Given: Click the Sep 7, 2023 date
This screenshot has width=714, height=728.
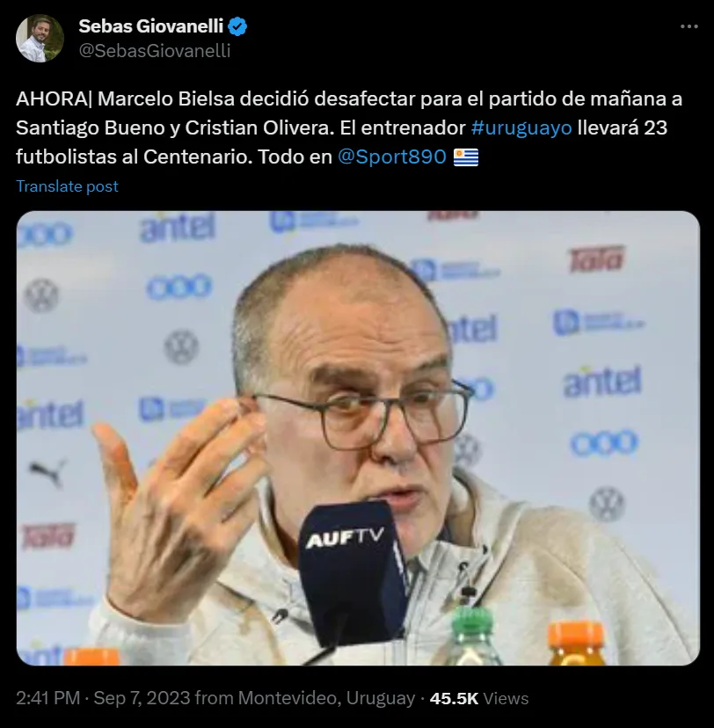Looking at the screenshot, I should 142,698.
